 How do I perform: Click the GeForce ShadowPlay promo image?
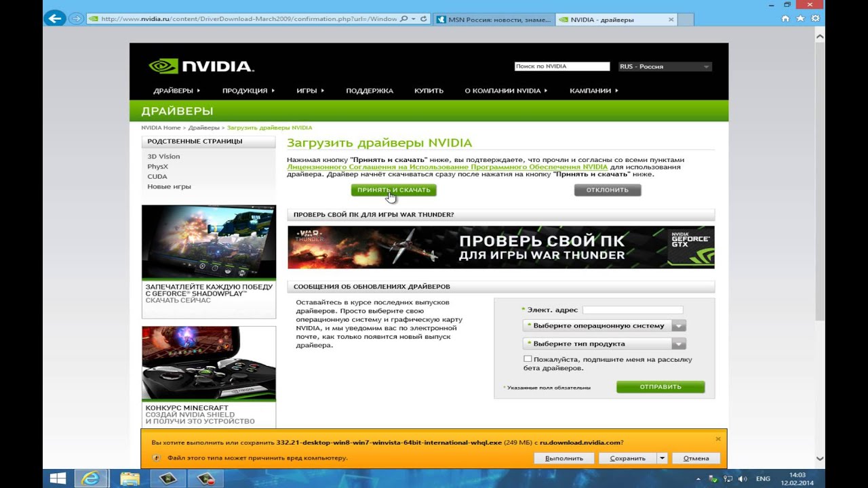[x=209, y=242]
